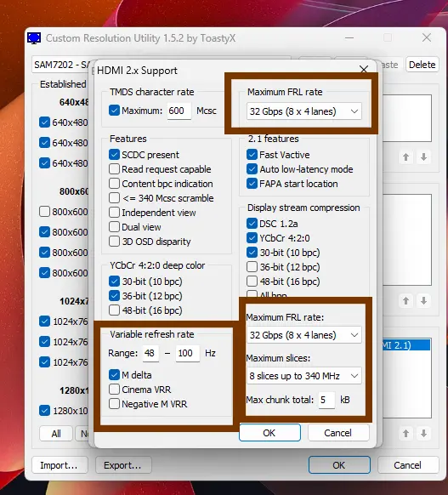Image resolution: width=448 pixels, height=495 pixels.
Task: Open the Maximum slices dropdown
Action: [x=304, y=376]
